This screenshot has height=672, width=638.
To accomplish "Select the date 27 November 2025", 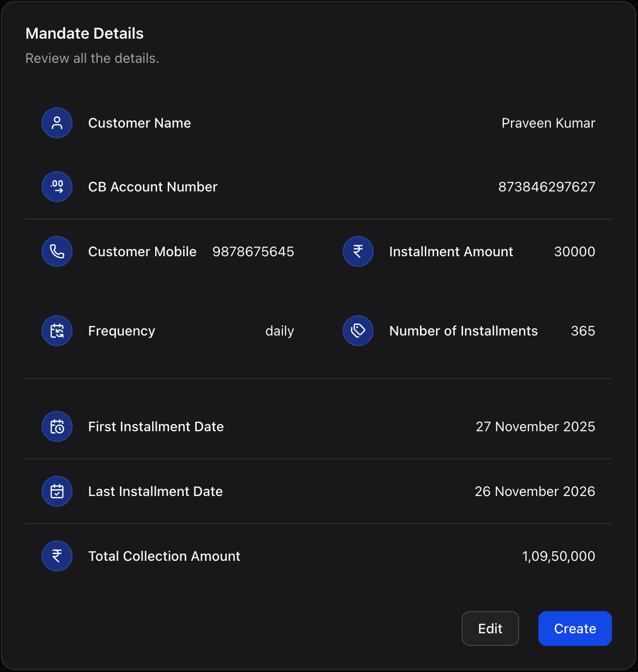I will coord(535,426).
